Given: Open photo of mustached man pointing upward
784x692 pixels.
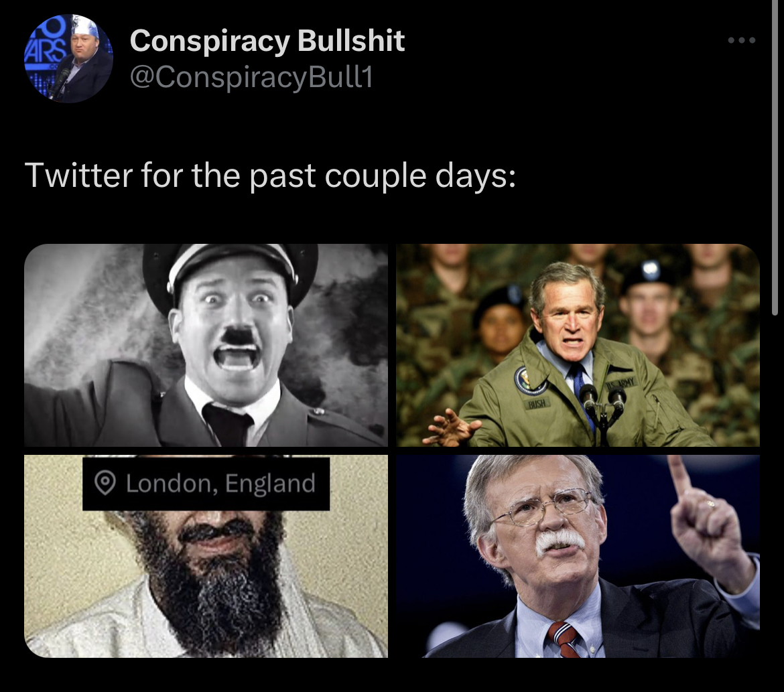Looking at the screenshot, I should coord(578,557).
